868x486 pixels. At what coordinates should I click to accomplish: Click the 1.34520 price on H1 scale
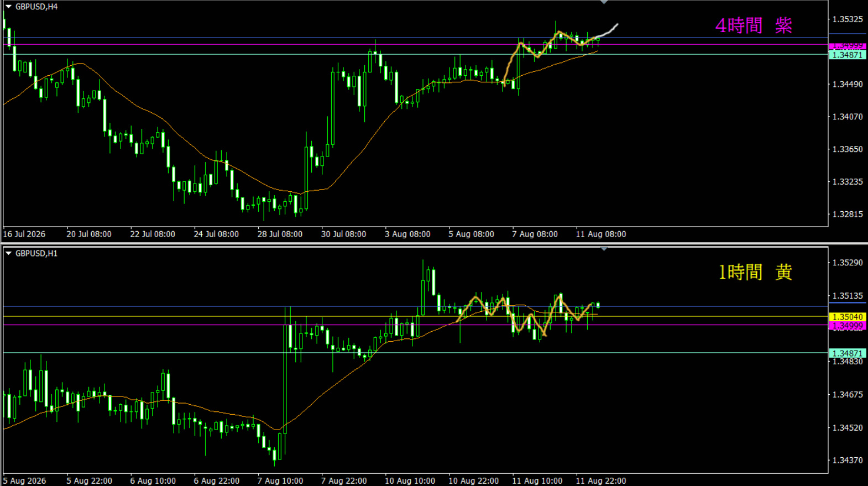(848, 427)
